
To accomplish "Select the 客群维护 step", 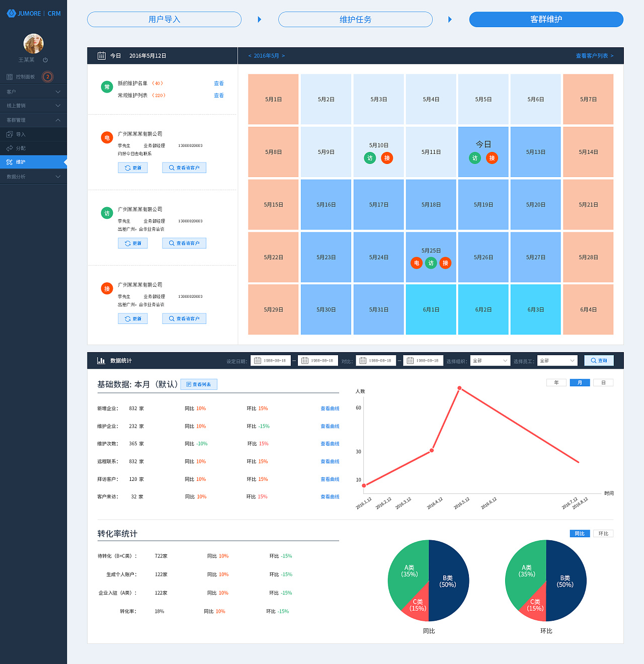I will (x=546, y=19).
